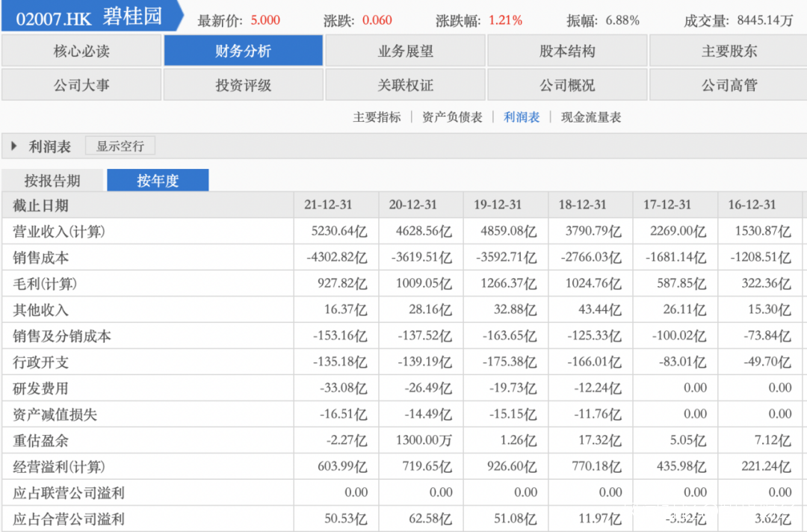The width and height of the screenshot is (807, 532).
Task: Open the 核心必读 section
Action: coord(81,52)
